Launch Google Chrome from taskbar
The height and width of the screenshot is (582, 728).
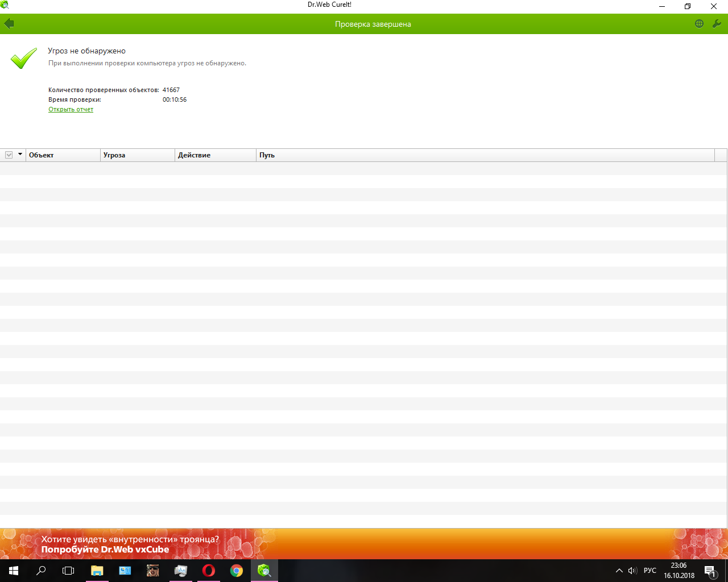coord(237,571)
